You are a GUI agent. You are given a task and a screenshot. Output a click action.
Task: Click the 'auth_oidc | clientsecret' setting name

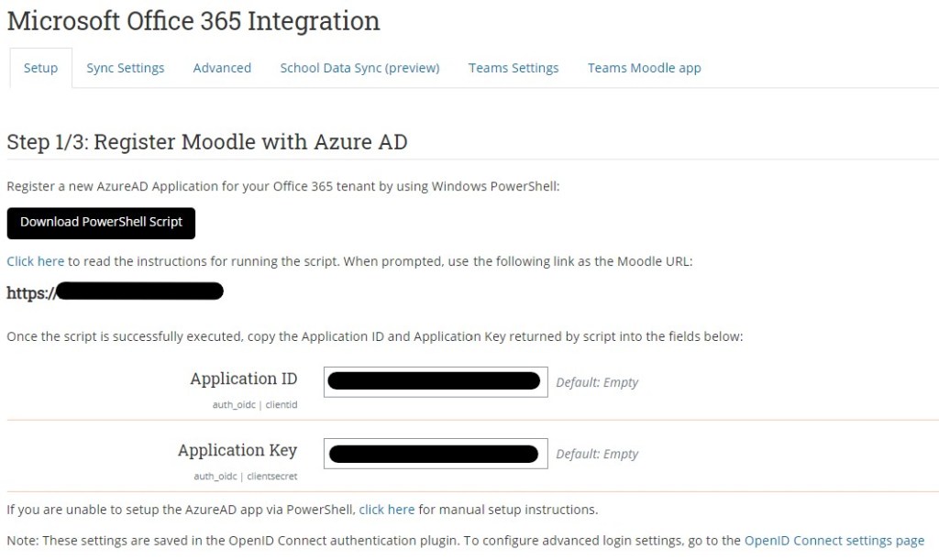245,477
